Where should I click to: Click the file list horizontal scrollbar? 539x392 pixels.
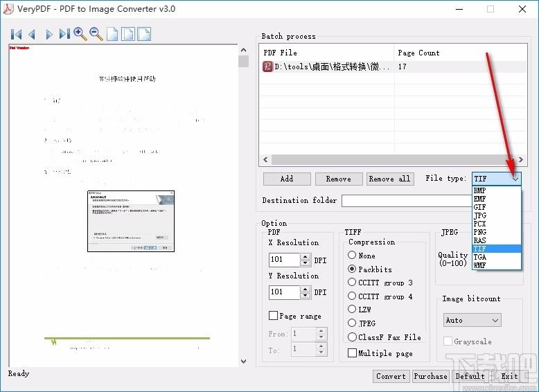point(393,159)
